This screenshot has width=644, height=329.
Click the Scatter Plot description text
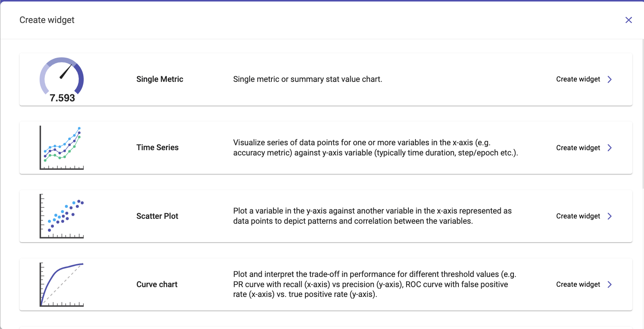pos(372,216)
